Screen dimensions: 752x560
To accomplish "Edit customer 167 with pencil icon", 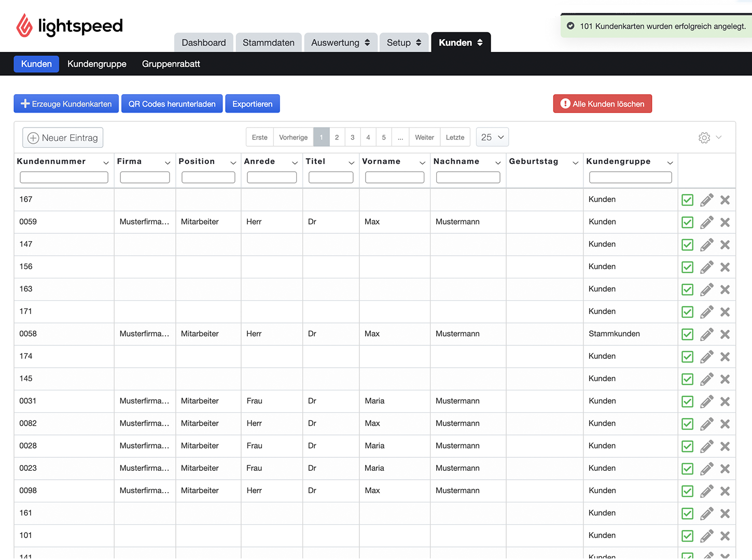I will 706,200.
